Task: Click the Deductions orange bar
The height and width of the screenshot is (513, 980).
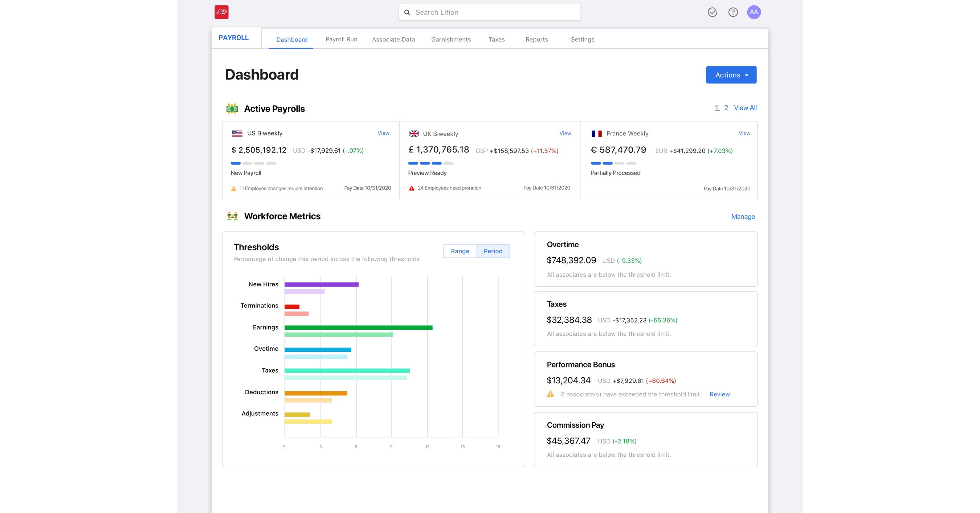Action: coord(315,393)
